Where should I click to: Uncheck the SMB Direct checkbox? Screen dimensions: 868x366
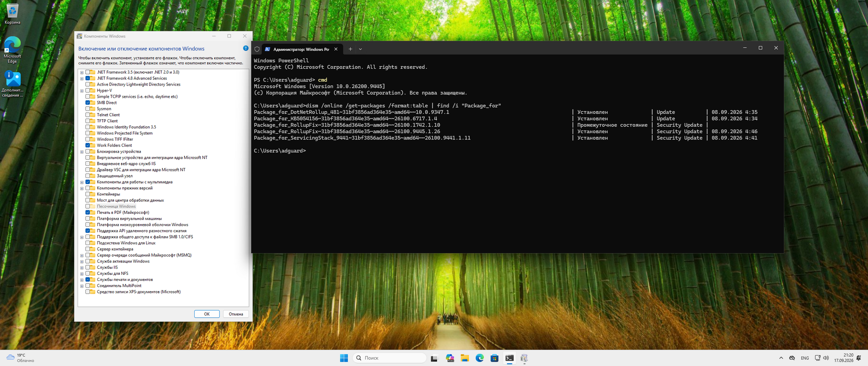88,103
